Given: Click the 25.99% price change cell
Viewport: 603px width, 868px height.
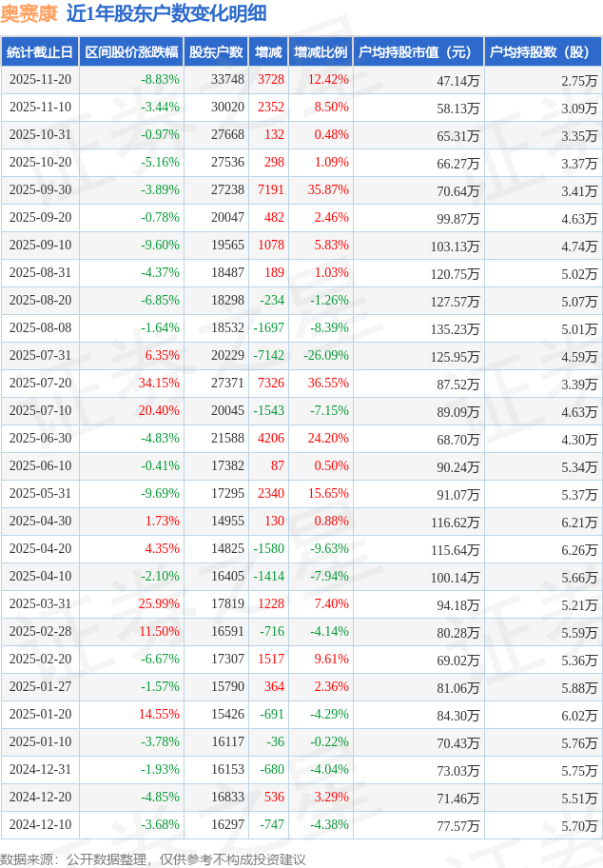Looking at the screenshot, I should click(158, 604).
